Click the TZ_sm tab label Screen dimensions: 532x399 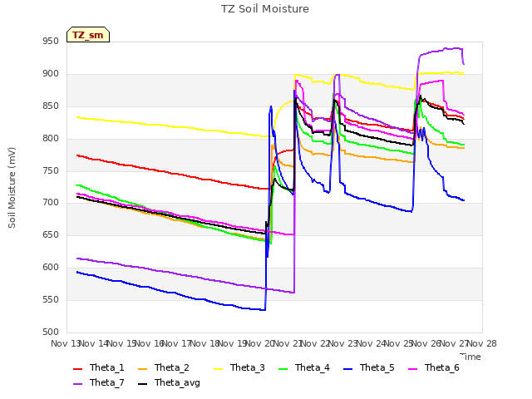point(88,35)
